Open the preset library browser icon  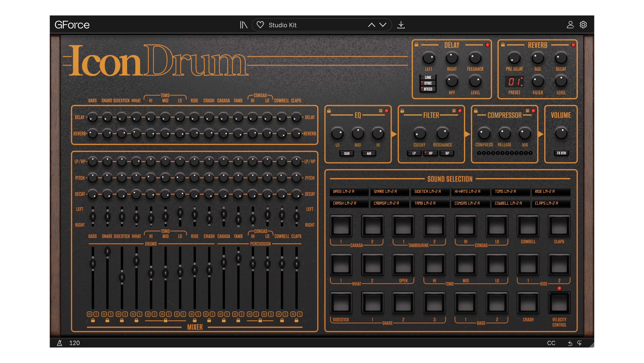[243, 25]
